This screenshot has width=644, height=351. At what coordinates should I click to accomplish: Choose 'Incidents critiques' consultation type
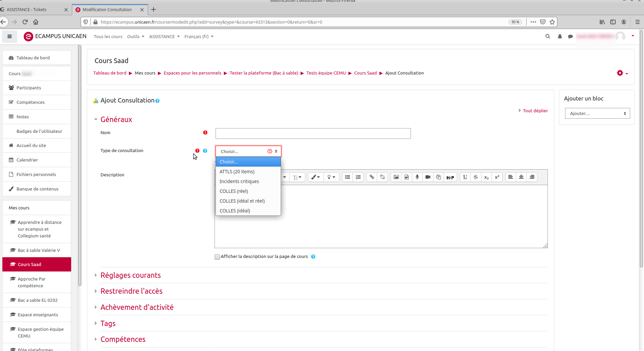(x=239, y=181)
